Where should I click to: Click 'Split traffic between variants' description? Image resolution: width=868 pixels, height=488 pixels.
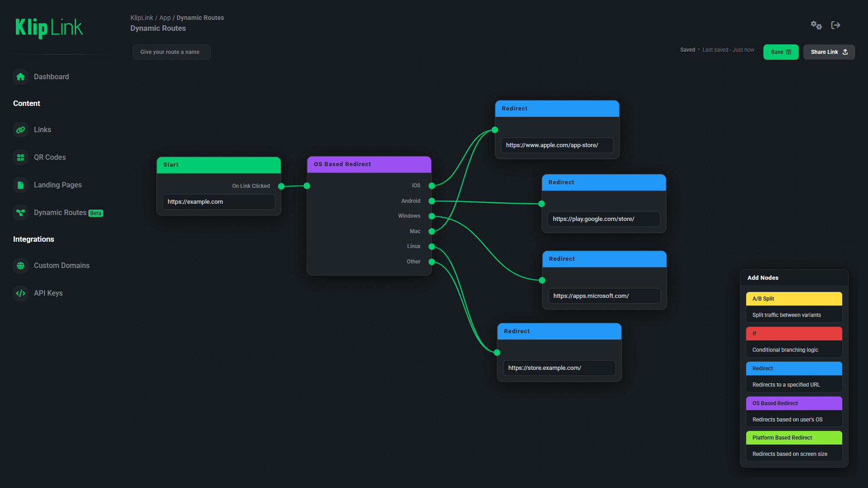tap(786, 315)
